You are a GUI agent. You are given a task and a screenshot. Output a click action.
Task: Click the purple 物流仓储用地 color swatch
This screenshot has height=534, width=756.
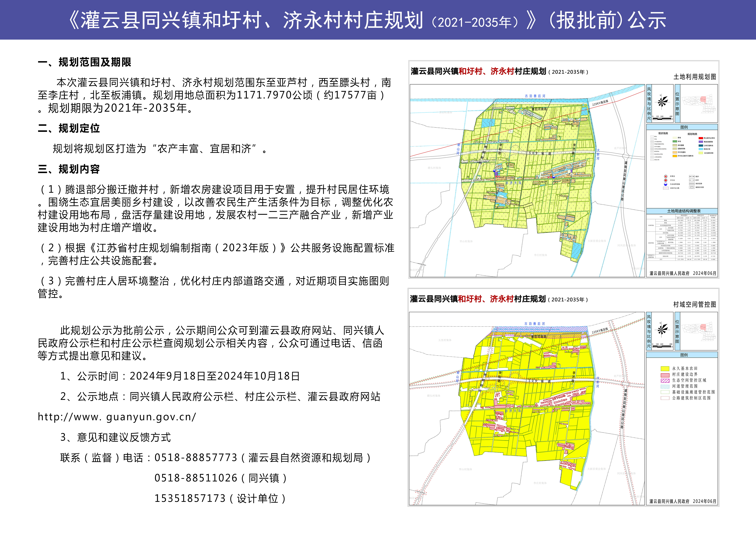coord(701,142)
